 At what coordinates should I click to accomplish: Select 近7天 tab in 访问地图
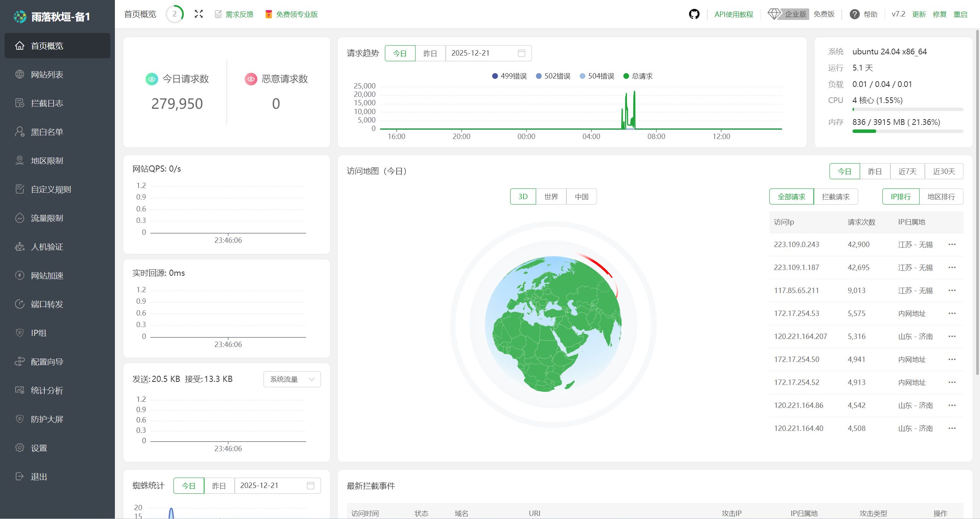pos(907,171)
